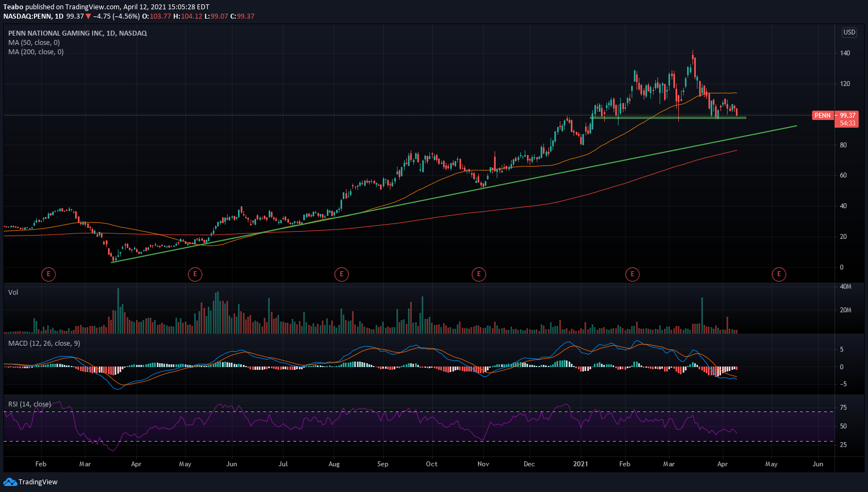Click the 2021 label on time axis

581,464
